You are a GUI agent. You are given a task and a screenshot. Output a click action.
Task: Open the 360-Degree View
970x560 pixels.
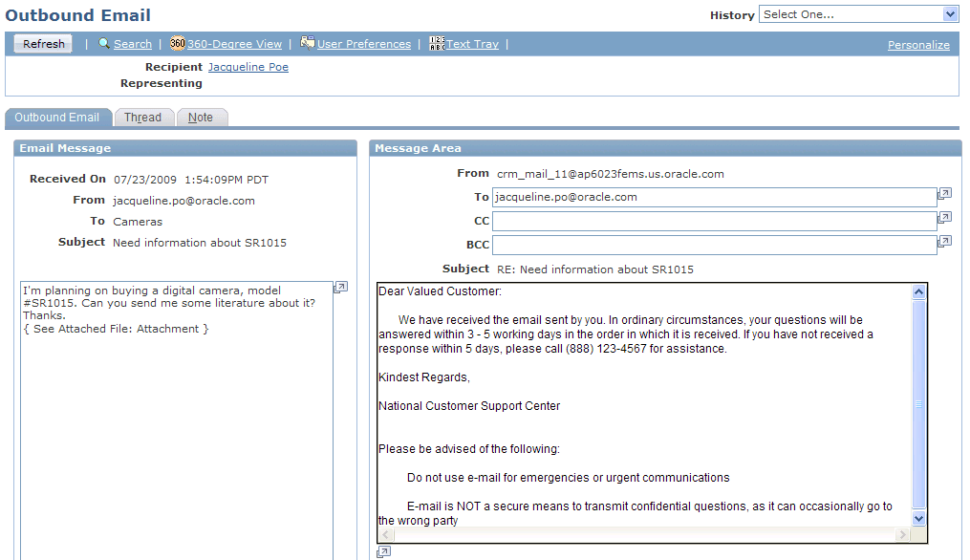pyautogui.click(x=232, y=43)
